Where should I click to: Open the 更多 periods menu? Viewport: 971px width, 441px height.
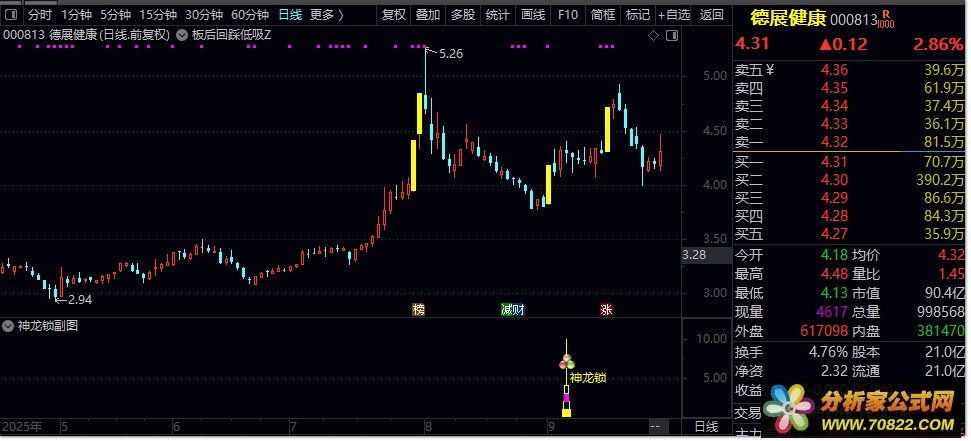tap(326, 15)
